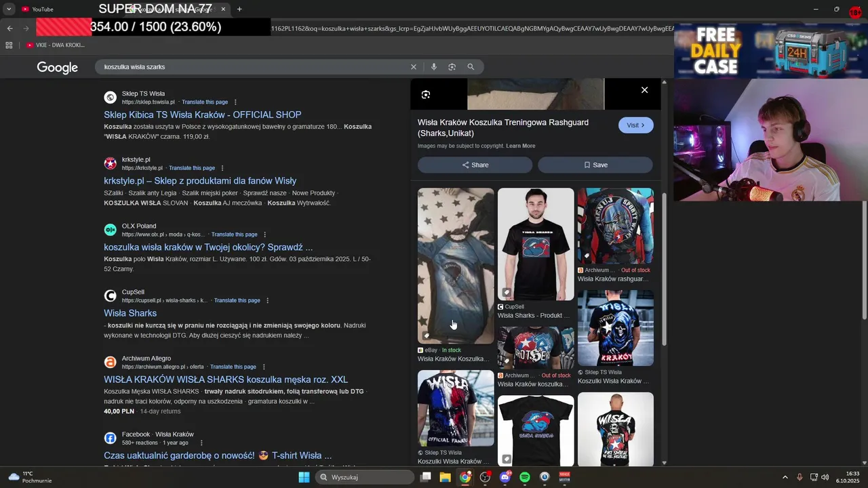The height and width of the screenshot is (488, 868).
Task: Submit search with magnifier icon
Action: [x=471, y=67]
